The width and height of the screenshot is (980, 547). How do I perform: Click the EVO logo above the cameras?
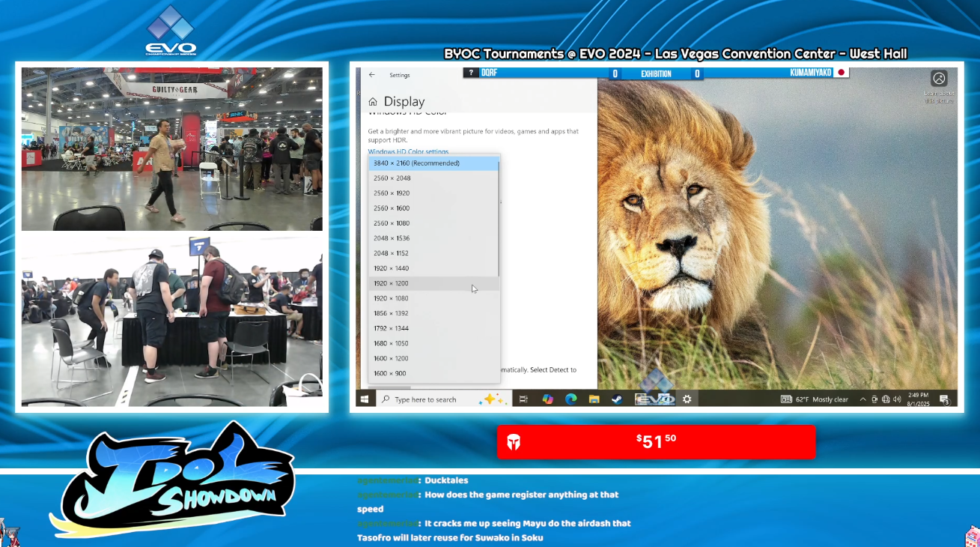[x=171, y=30]
